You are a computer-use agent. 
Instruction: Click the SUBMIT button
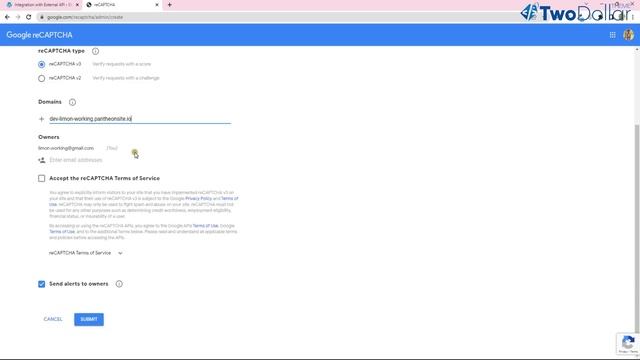pos(89,319)
